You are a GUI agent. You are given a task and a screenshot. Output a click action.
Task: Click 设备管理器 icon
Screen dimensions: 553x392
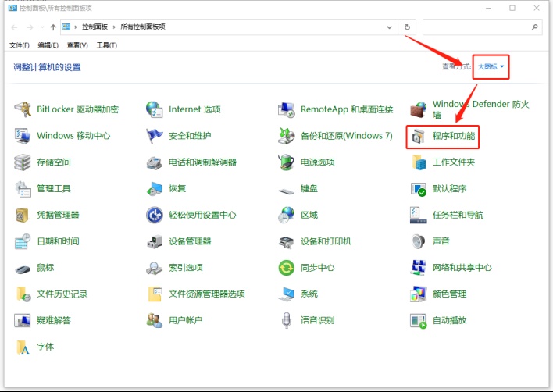pos(155,241)
